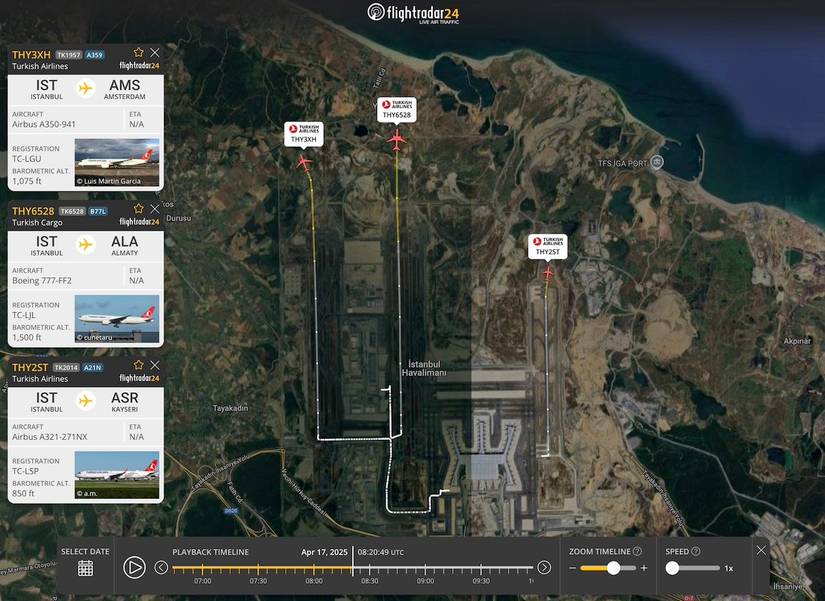Favorite flight THY3XH with the star icon
Screen dimensions: 825x601
point(139,52)
